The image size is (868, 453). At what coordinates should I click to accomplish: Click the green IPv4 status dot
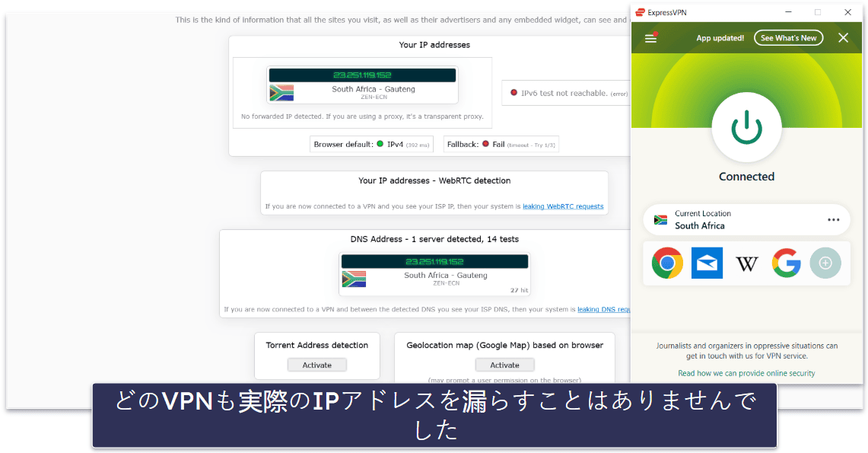tap(380, 144)
